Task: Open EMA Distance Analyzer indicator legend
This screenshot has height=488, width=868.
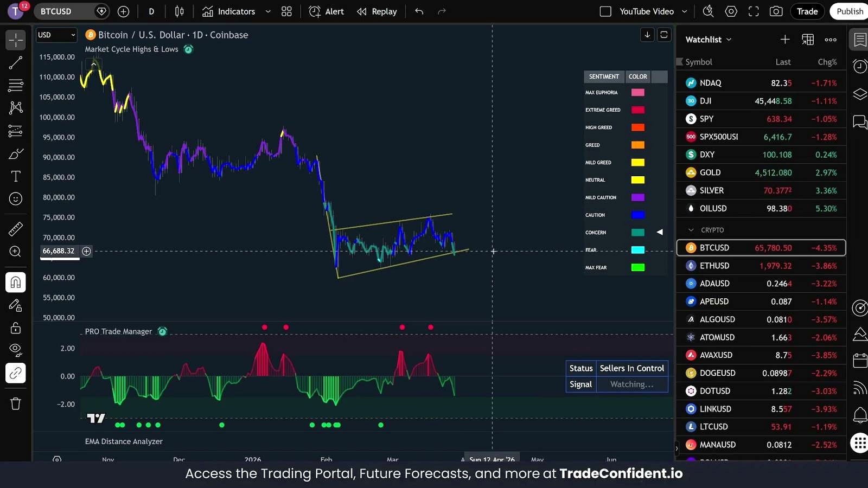Action: pos(124,441)
